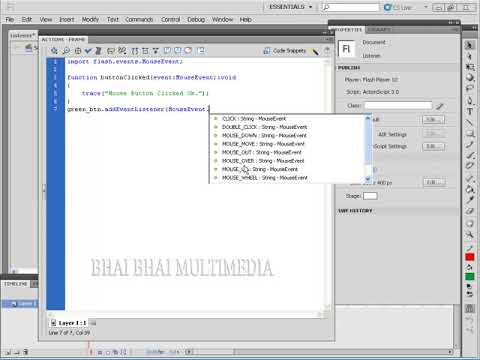480x360 pixels.
Task: Click the Show/Hide toolbox icon
Action: coord(201,51)
